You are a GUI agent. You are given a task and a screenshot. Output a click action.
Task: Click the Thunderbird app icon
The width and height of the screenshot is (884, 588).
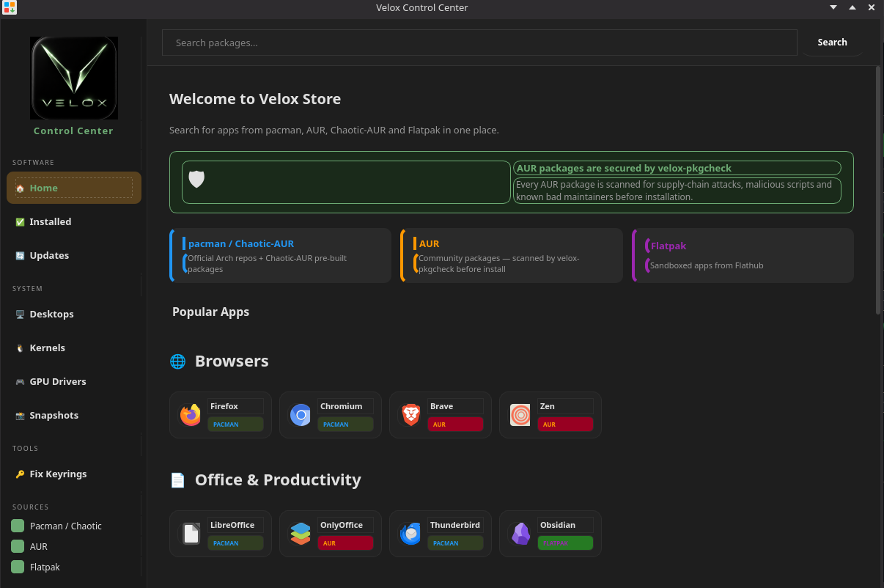click(x=410, y=534)
